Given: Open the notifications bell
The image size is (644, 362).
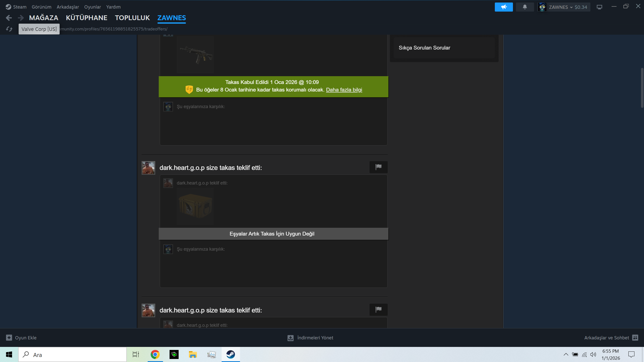Looking at the screenshot, I should click(x=525, y=7).
